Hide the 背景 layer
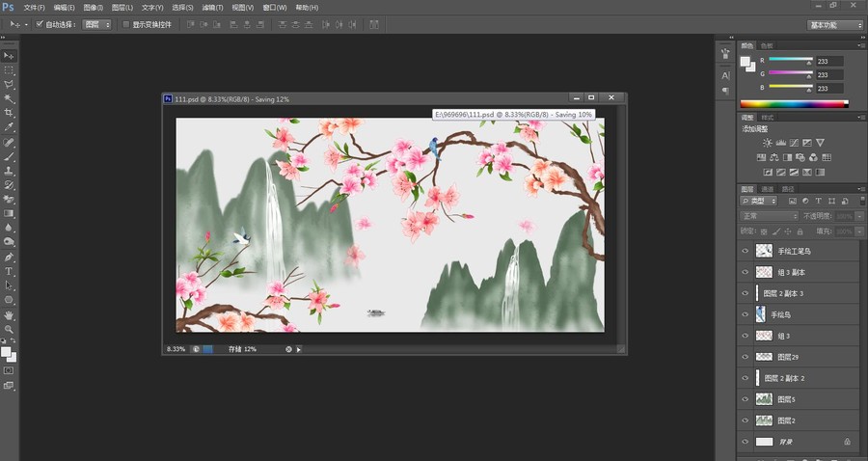This screenshot has width=868, height=461. pos(746,442)
